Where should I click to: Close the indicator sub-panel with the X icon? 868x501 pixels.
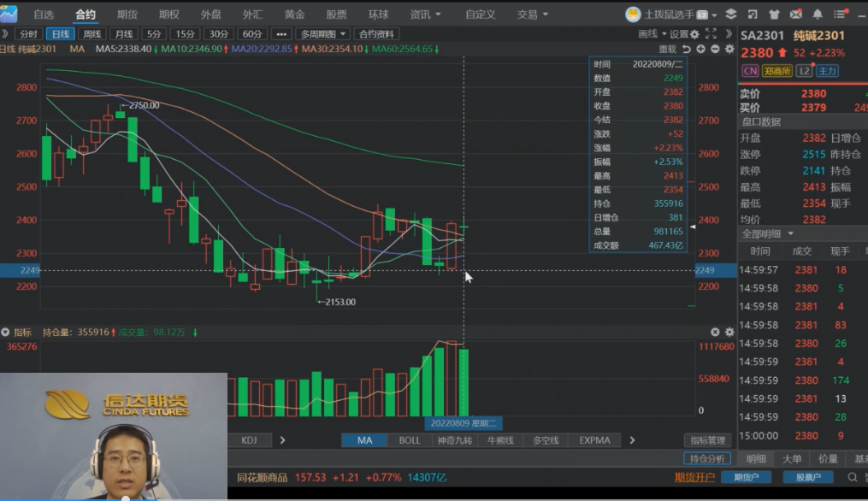715,333
